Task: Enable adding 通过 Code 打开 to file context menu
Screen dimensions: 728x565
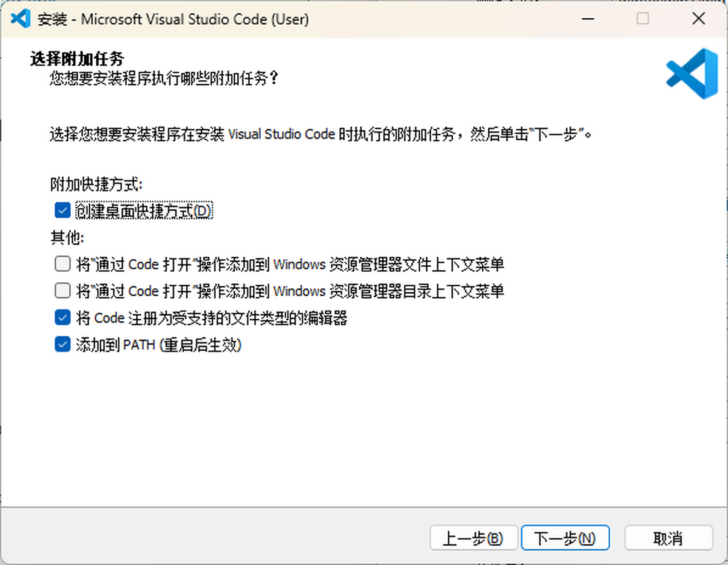Action: click(x=62, y=263)
